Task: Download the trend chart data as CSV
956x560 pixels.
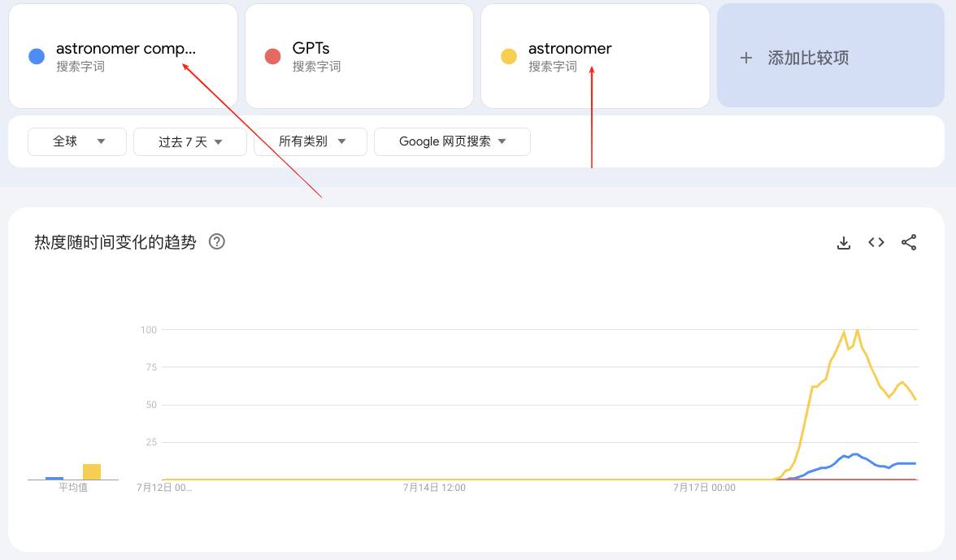Action: (x=843, y=242)
